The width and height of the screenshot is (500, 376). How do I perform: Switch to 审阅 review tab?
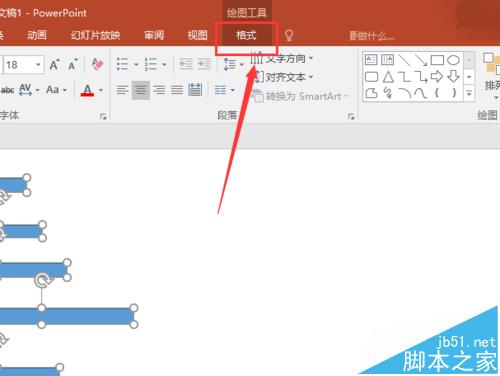[x=154, y=35]
